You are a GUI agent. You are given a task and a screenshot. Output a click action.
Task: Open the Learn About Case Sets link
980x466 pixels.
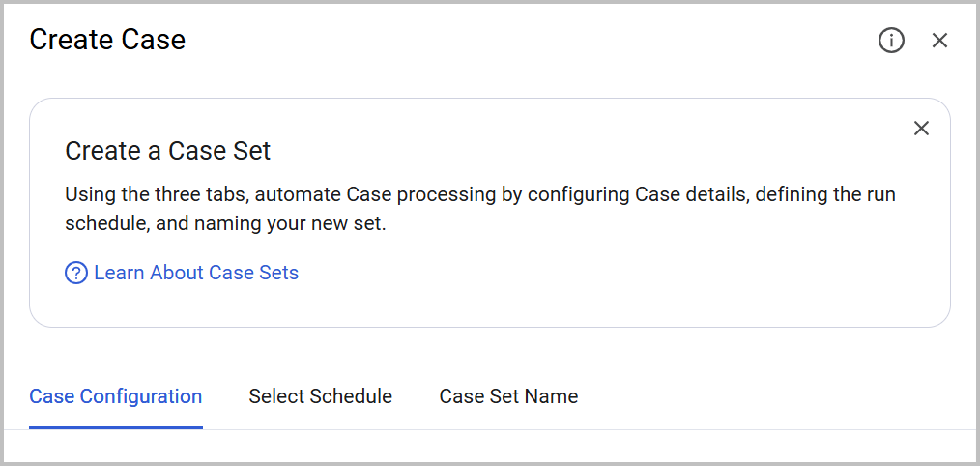[195, 273]
